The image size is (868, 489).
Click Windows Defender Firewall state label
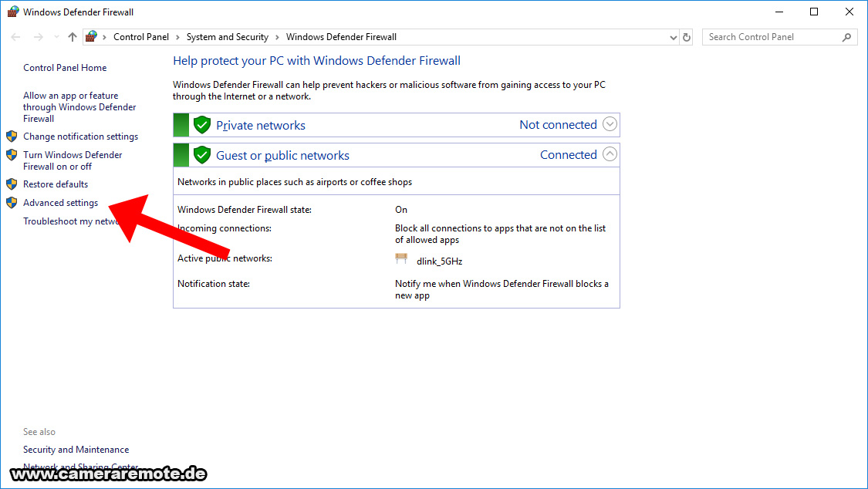[244, 210]
